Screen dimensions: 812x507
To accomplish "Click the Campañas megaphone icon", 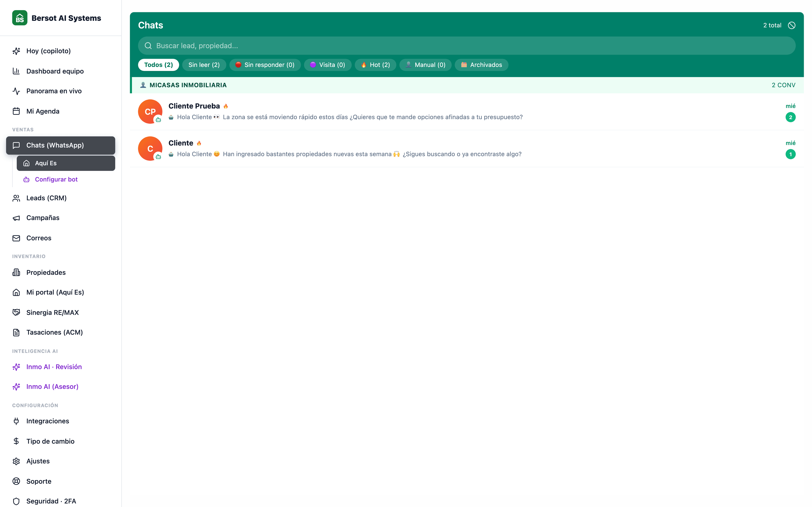I will (16, 218).
